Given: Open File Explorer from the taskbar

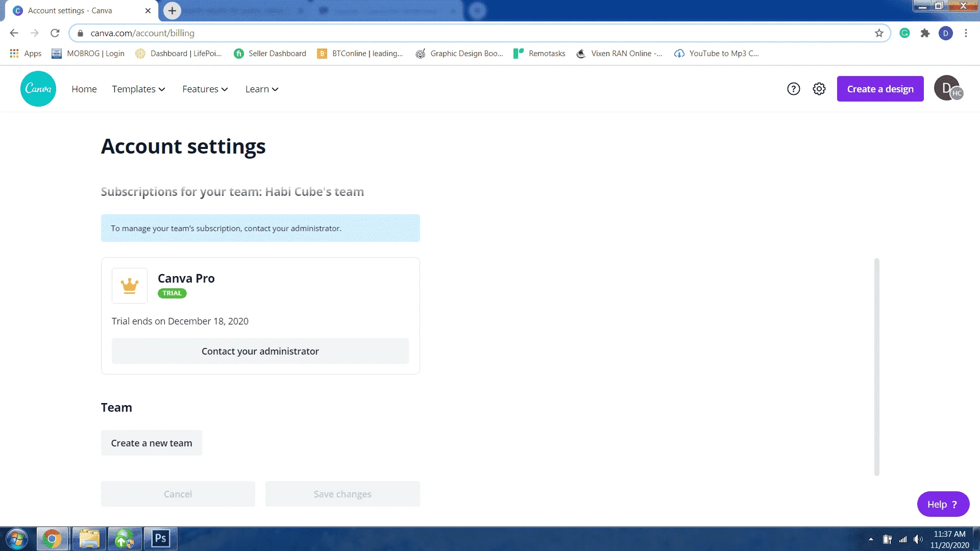Looking at the screenshot, I should (89, 539).
